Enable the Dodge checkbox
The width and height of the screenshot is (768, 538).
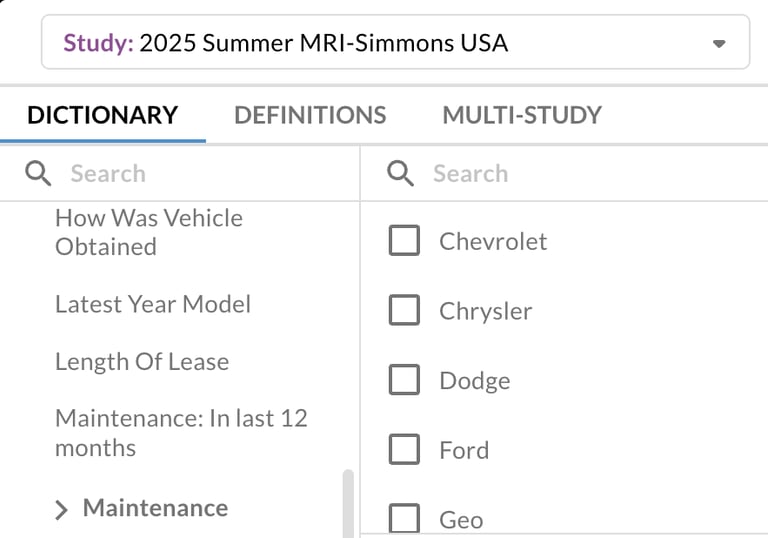click(404, 381)
